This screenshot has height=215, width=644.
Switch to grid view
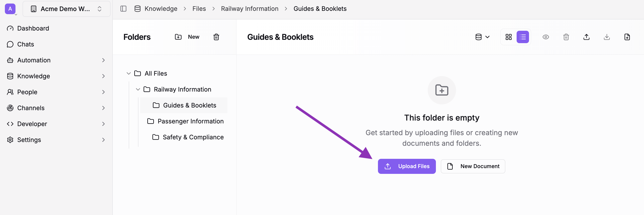[x=508, y=37]
